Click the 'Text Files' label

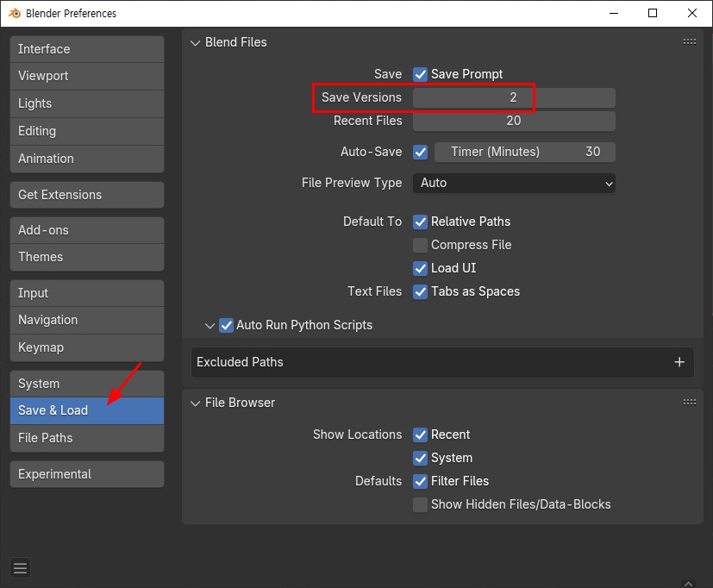click(375, 291)
